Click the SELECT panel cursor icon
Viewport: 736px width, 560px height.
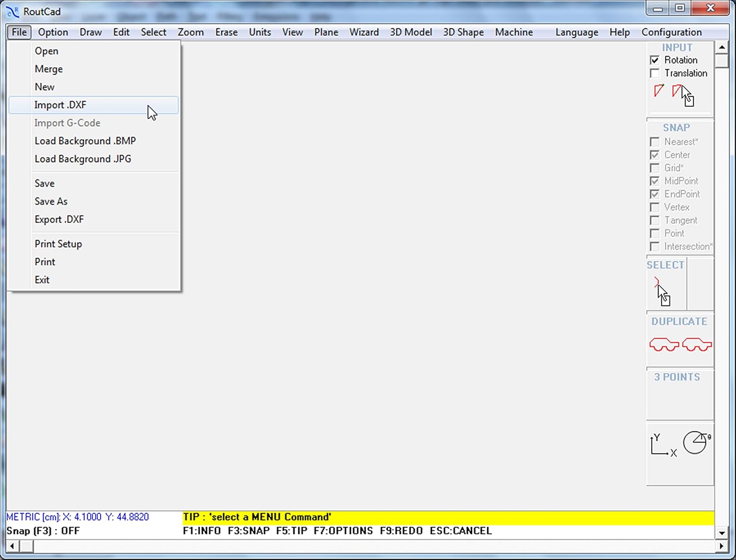(x=662, y=291)
